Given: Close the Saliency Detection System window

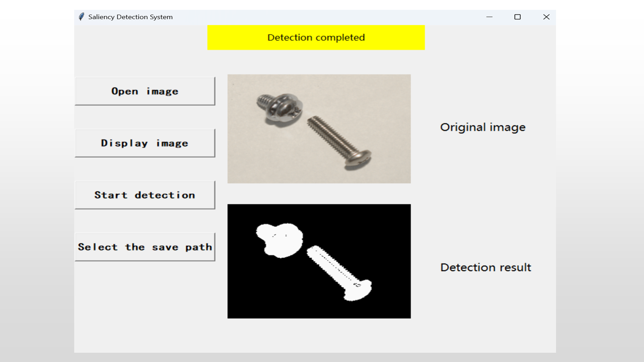Looking at the screenshot, I should click(x=546, y=17).
